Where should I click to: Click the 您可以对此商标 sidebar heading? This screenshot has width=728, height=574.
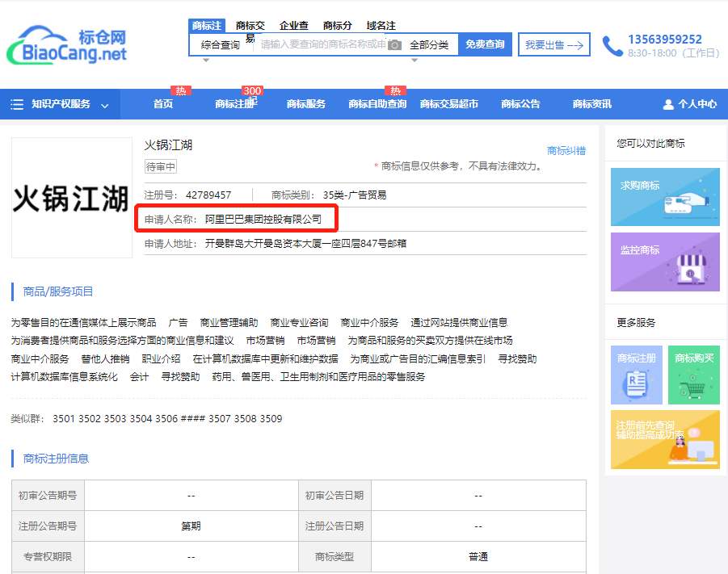pos(650,144)
